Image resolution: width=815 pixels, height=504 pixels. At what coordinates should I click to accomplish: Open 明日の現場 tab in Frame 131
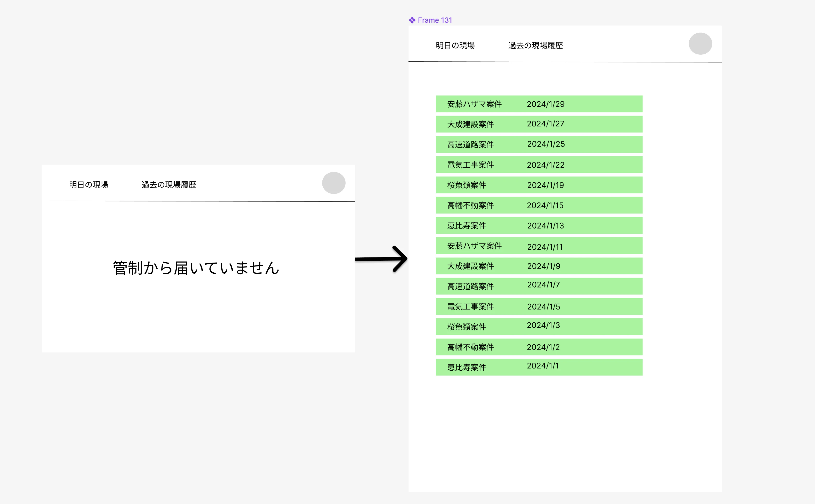(455, 45)
